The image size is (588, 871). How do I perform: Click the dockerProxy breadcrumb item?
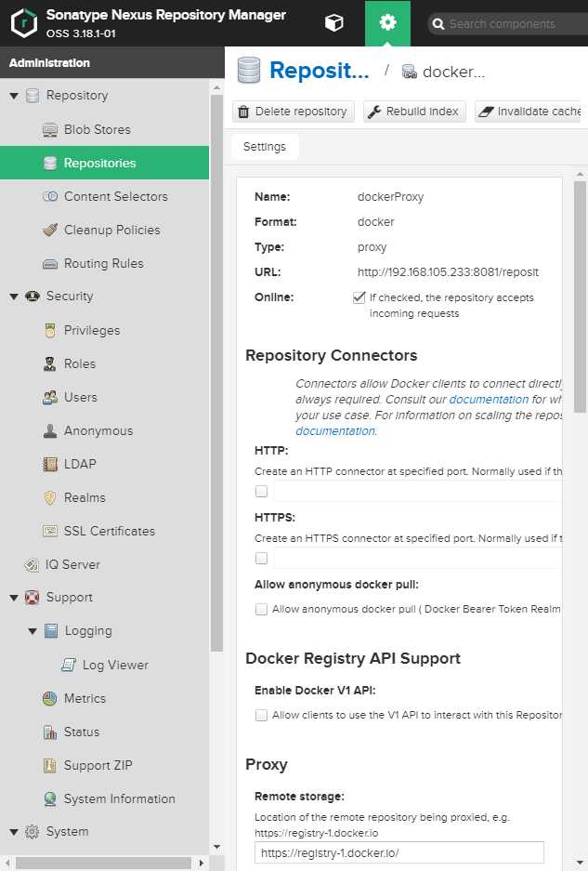[444, 72]
